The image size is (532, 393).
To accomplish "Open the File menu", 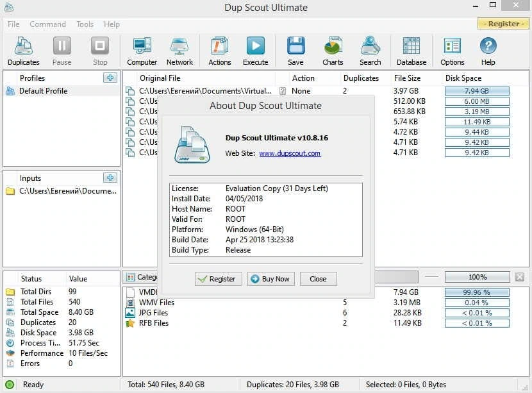I will click(x=13, y=24).
